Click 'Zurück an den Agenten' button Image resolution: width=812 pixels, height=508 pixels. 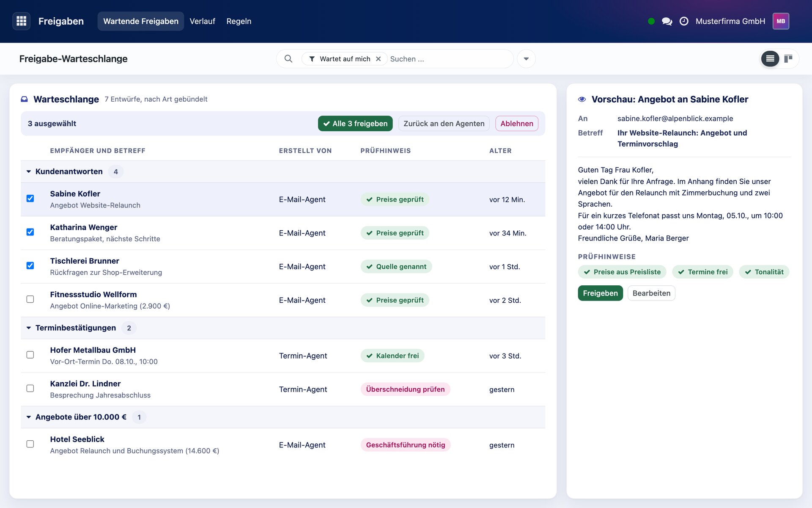[444, 124]
